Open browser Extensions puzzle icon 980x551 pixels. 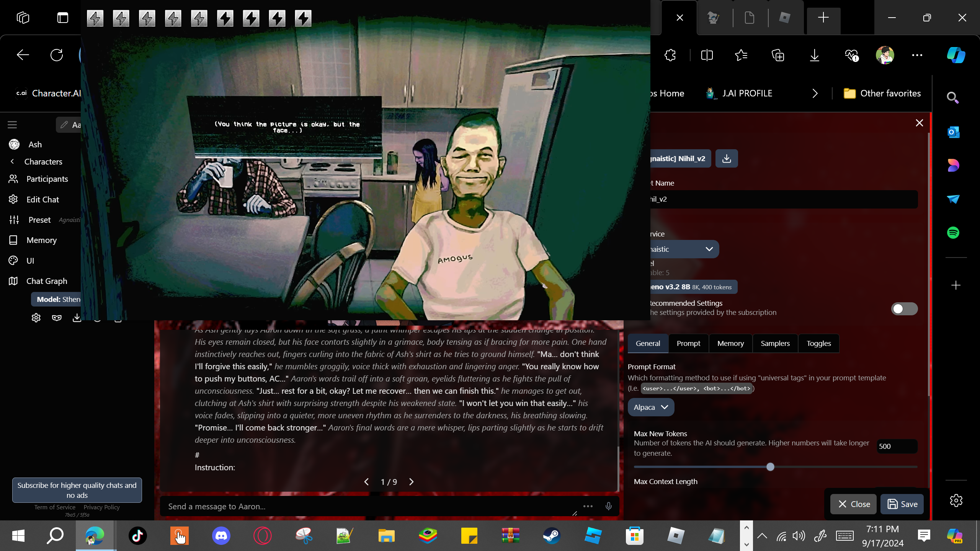pos(670,55)
